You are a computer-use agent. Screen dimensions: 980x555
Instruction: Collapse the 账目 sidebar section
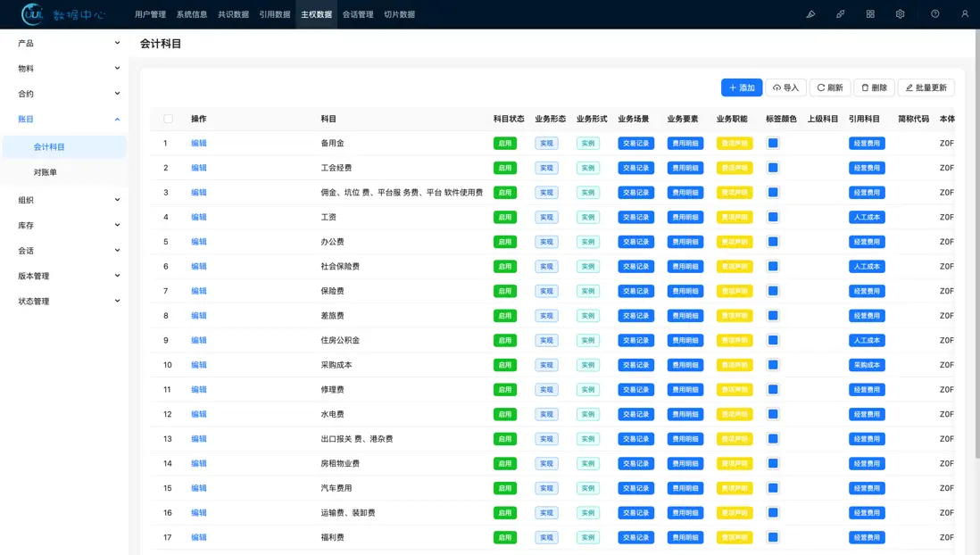[x=64, y=119]
